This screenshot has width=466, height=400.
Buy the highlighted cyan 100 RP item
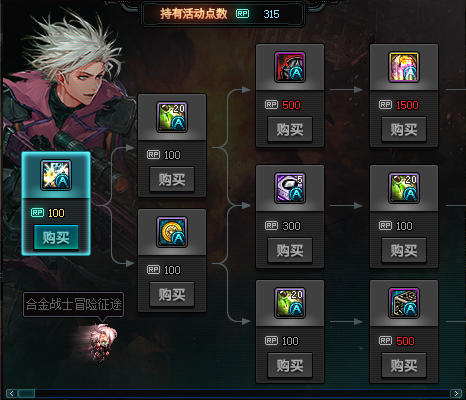[x=56, y=237]
